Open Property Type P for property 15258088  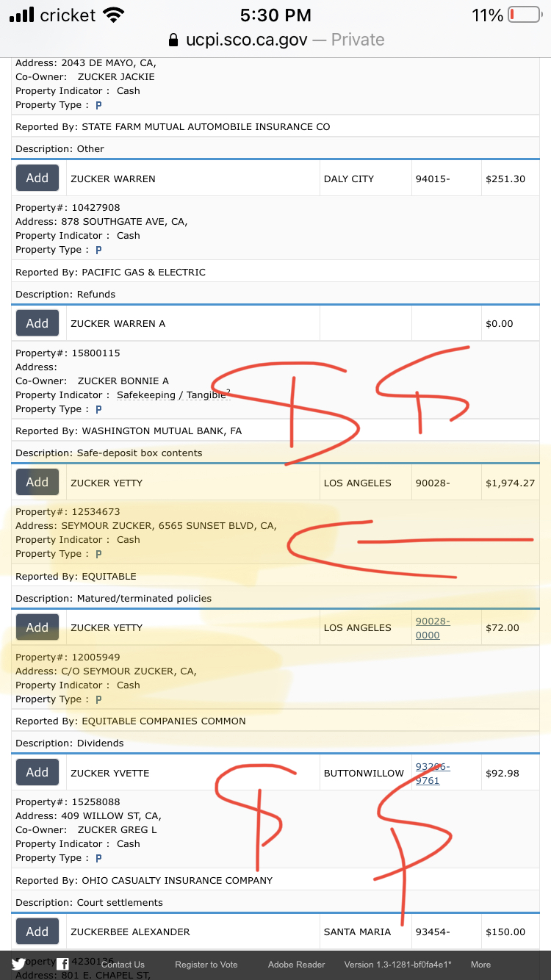point(98,858)
